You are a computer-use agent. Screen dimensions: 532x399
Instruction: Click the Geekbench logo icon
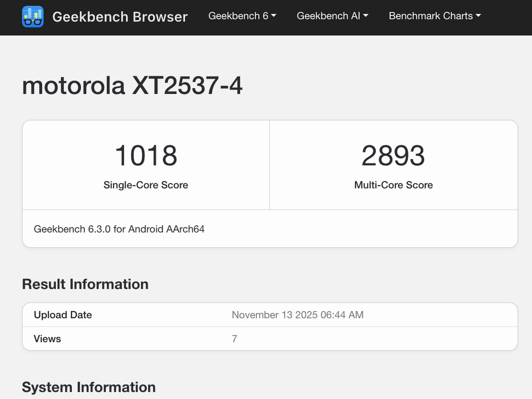point(33,16)
